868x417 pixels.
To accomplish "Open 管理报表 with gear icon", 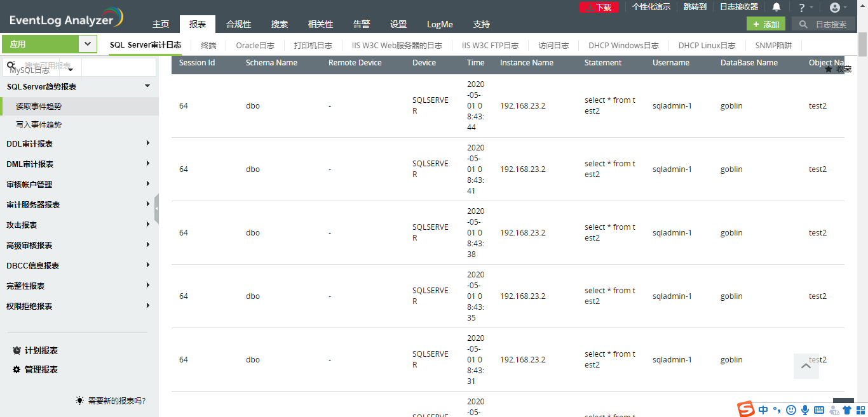I will (x=35, y=369).
